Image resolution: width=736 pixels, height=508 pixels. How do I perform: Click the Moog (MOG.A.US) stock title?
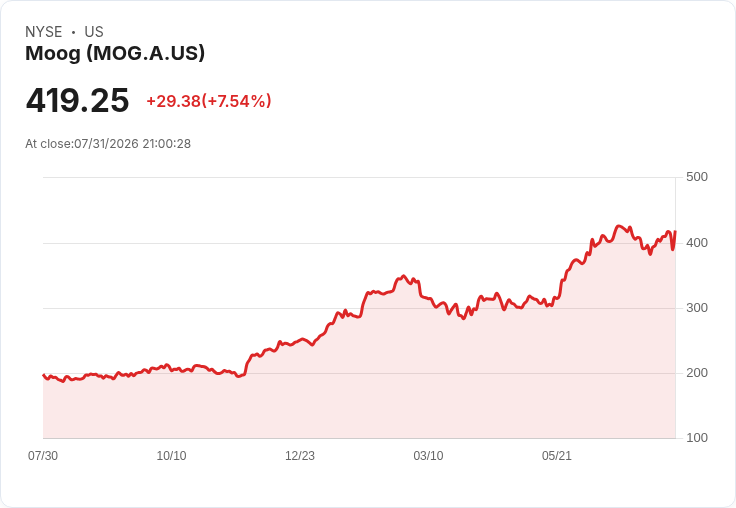point(115,53)
